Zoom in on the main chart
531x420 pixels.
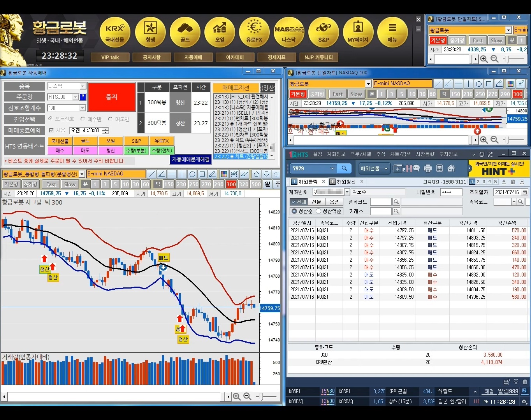[236, 396]
